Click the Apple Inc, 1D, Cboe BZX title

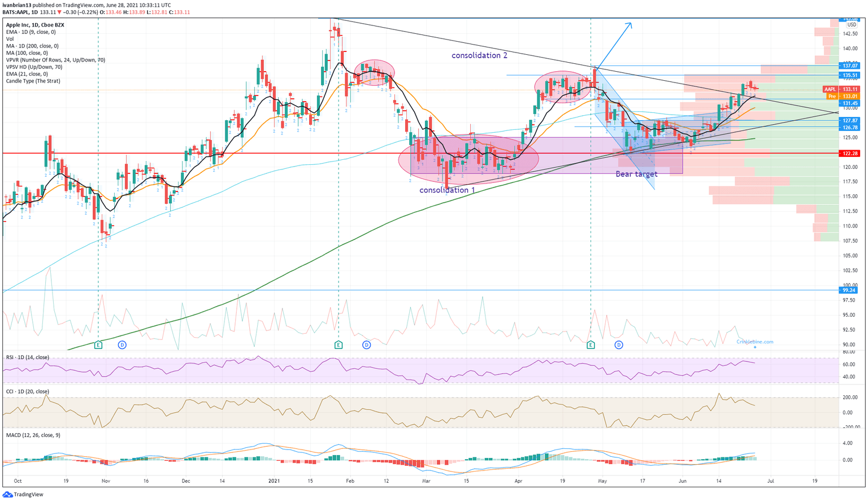pos(35,25)
